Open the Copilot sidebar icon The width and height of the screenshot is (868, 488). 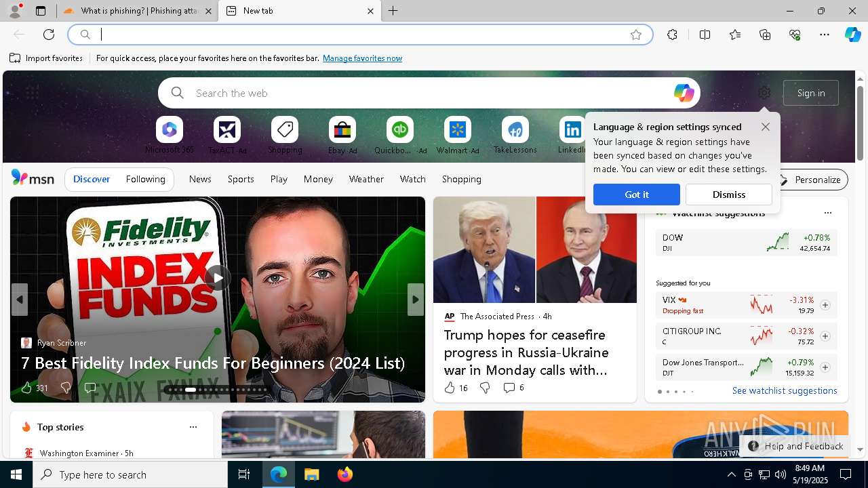852,35
